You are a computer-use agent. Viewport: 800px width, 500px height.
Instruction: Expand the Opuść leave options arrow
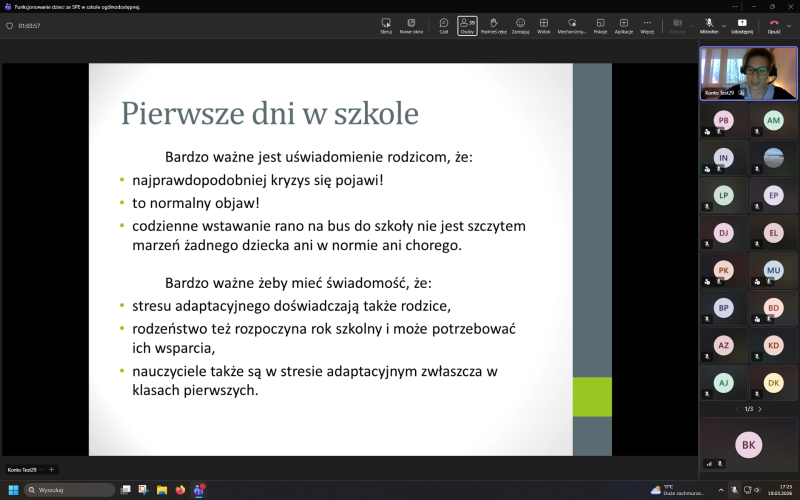789,25
